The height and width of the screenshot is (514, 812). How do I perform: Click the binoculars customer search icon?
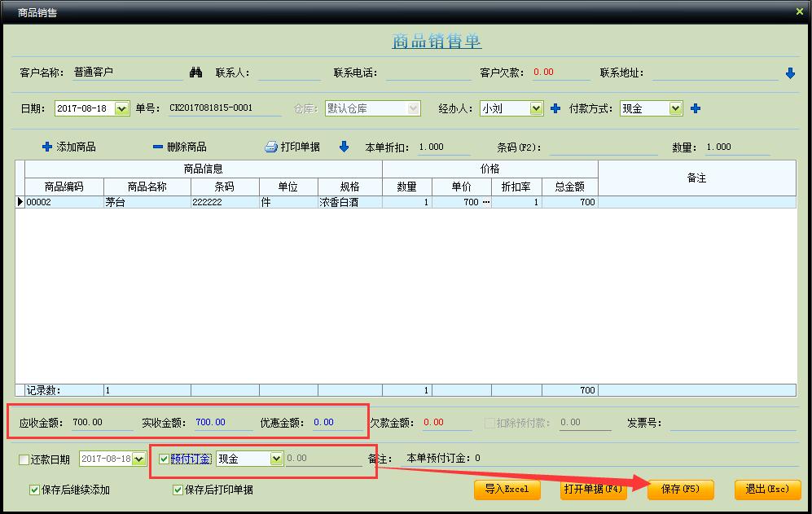195,72
